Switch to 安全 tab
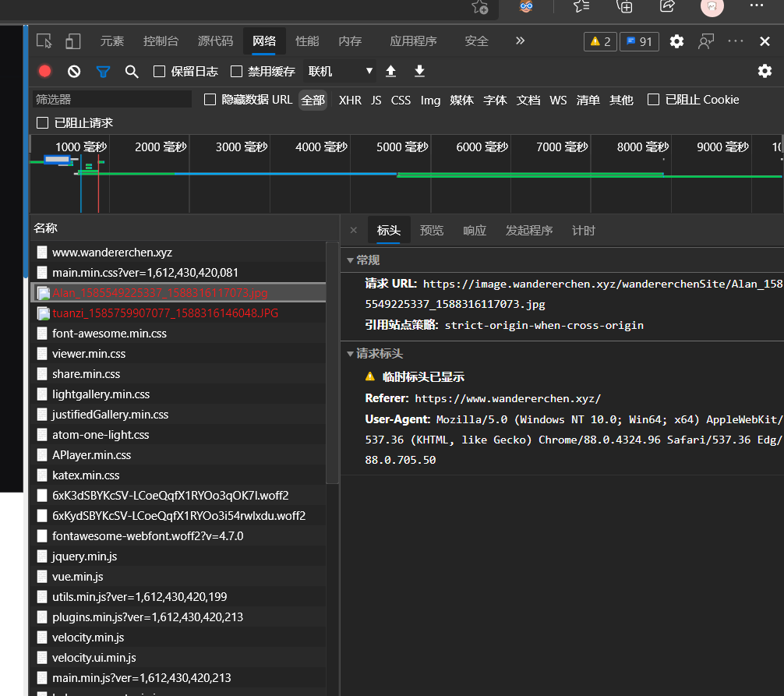 (476, 41)
